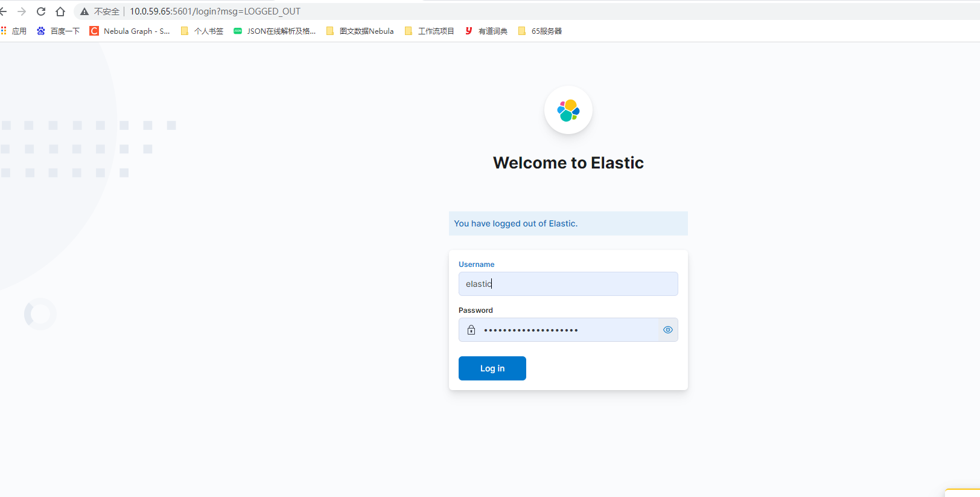
Task: Click the 不安全 security label
Action: click(107, 11)
